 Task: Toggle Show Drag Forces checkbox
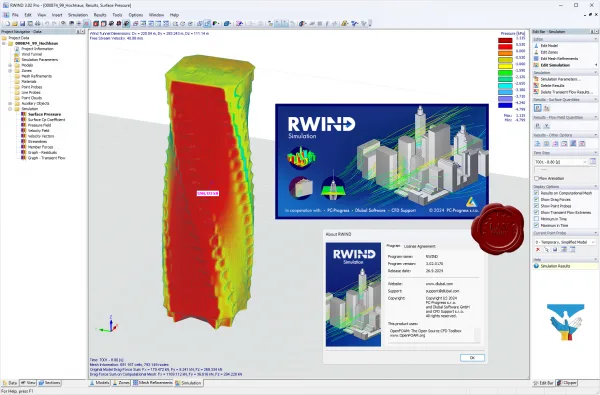pos(536,199)
